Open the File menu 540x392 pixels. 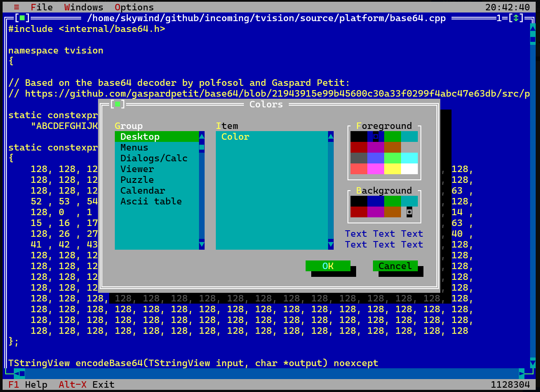[41, 7]
